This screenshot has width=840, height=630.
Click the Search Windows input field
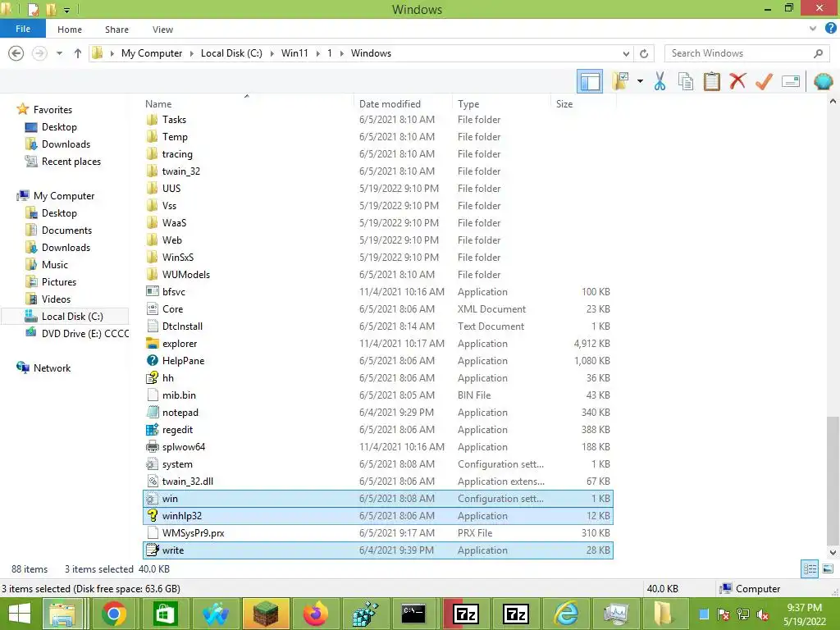coord(739,53)
